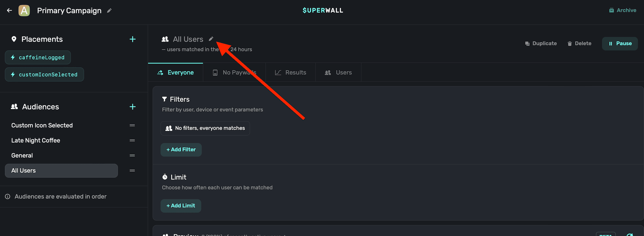Open the Users tab
Screen dimensions: 644x236
pos(338,73)
